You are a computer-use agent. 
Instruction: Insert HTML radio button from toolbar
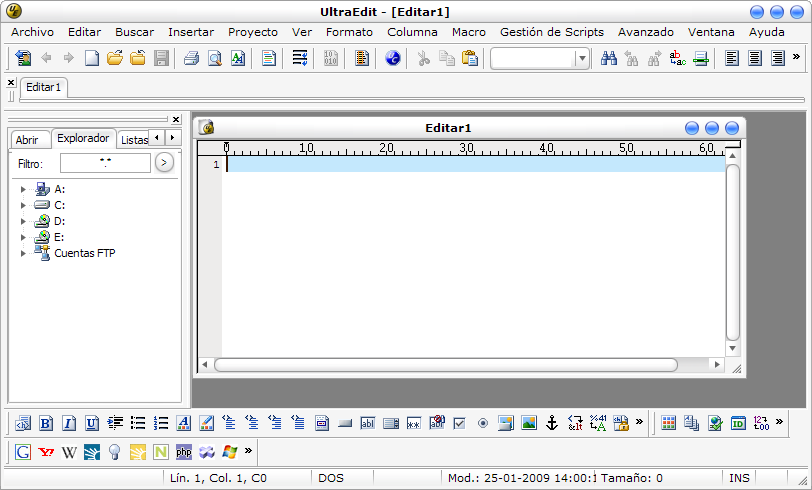pos(482,423)
